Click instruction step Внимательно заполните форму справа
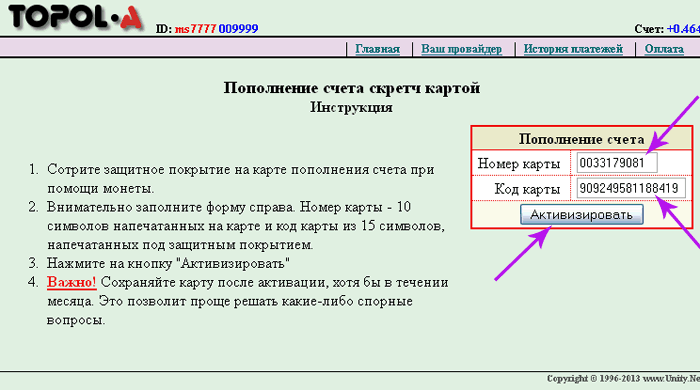700x390 pixels. coord(246,226)
